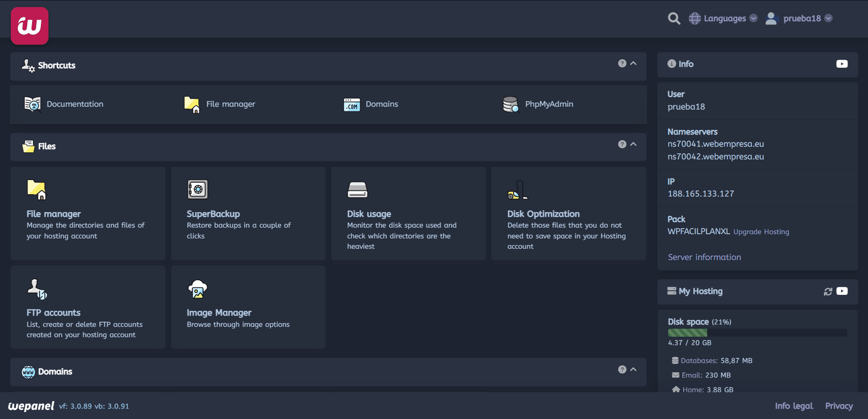868x419 pixels.
Task: Click the Upgrade Hosting link
Action: pyautogui.click(x=761, y=232)
